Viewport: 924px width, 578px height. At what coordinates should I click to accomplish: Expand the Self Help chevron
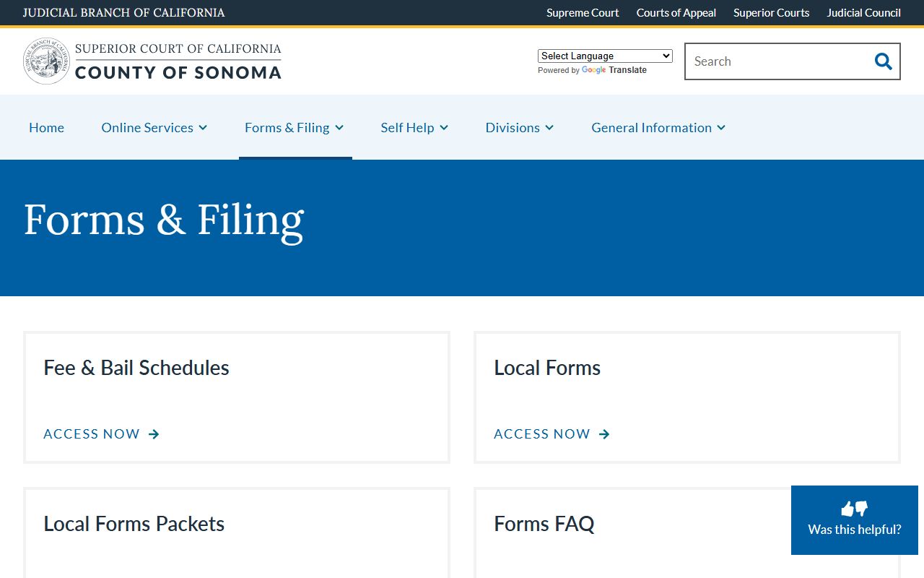coord(444,128)
